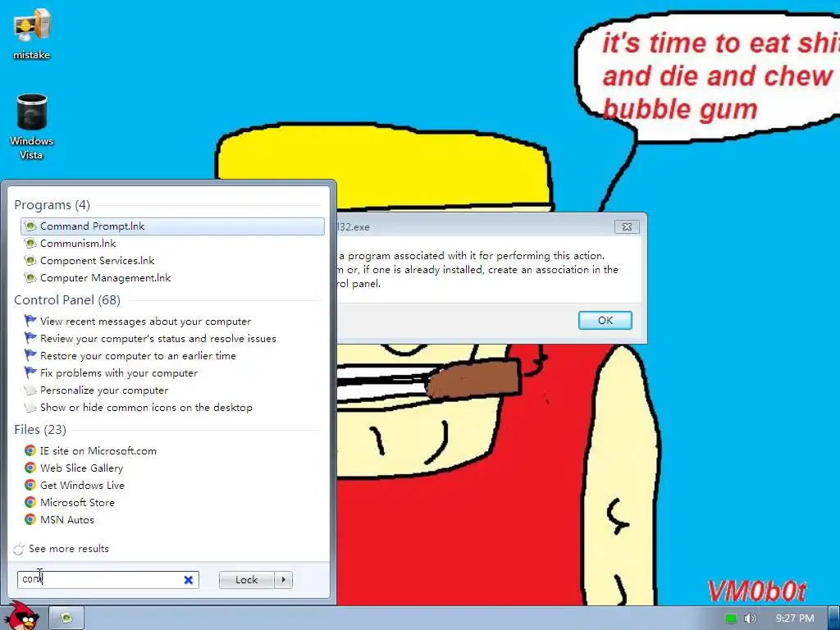This screenshot has height=630, width=840.
Task: Open the Windows Vista recycle bin icon
Action: [x=32, y=127]
